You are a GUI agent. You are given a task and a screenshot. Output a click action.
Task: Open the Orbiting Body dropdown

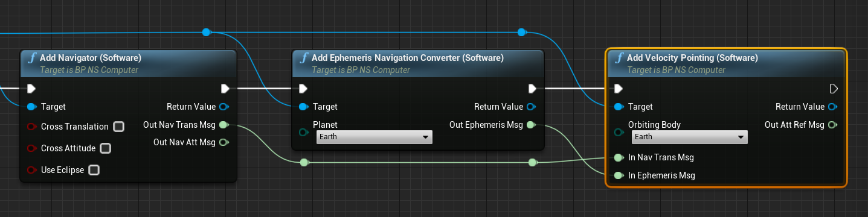pyautogui.click(x=690, y=137)
